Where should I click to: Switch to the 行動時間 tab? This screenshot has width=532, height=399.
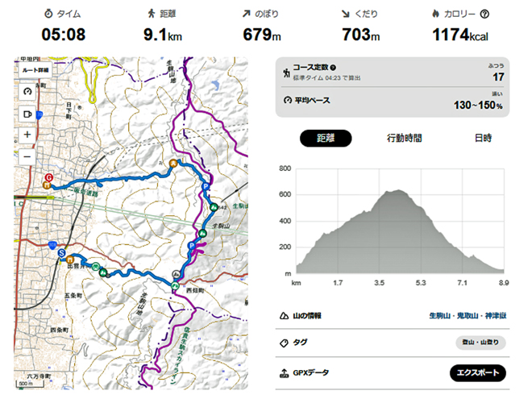tap(405, 138)
